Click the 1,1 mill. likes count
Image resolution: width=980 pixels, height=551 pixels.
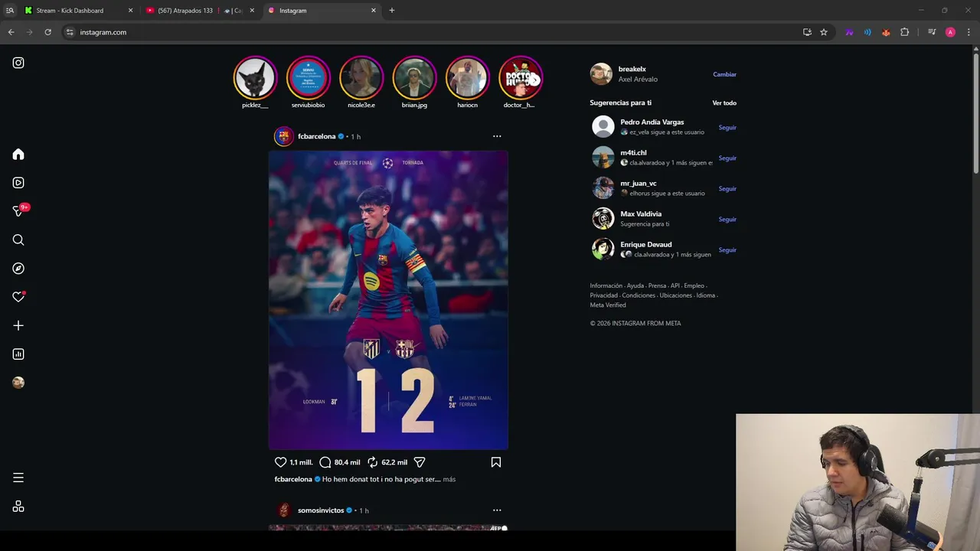coord(301,462)
